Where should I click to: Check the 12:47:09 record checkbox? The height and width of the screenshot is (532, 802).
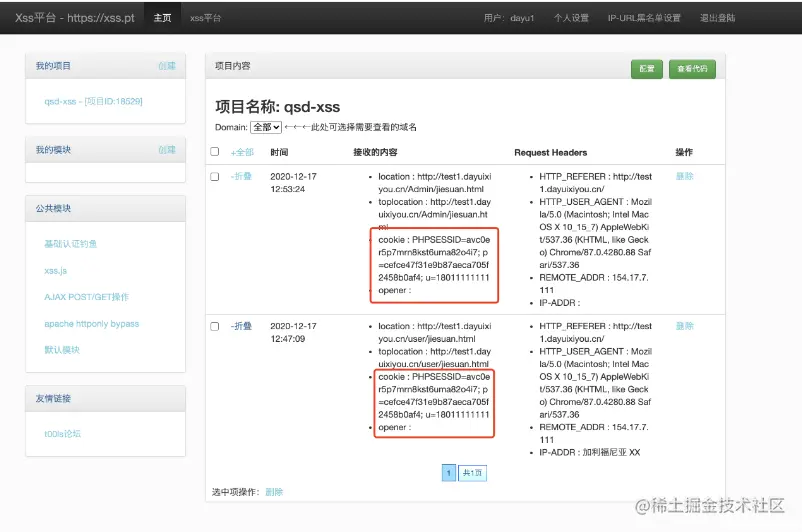coord(215,326)
